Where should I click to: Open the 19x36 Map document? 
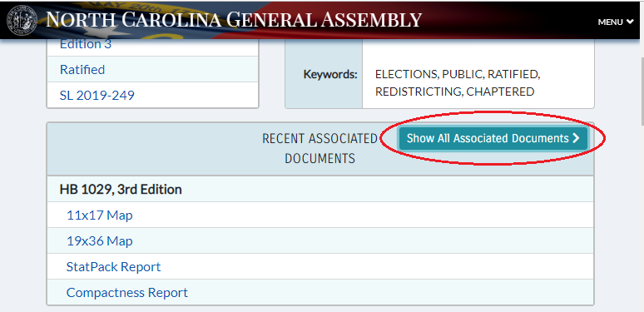click(99, 241)
